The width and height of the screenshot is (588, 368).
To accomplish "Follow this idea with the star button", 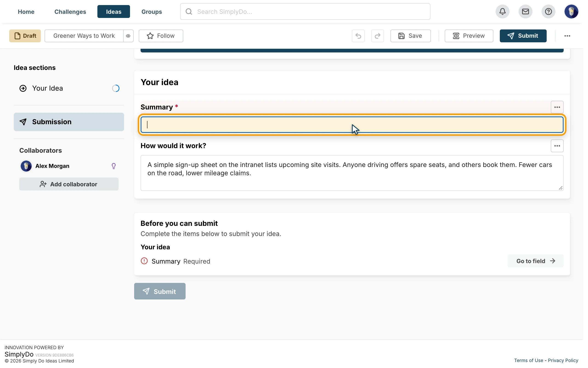I will [161, 36].
